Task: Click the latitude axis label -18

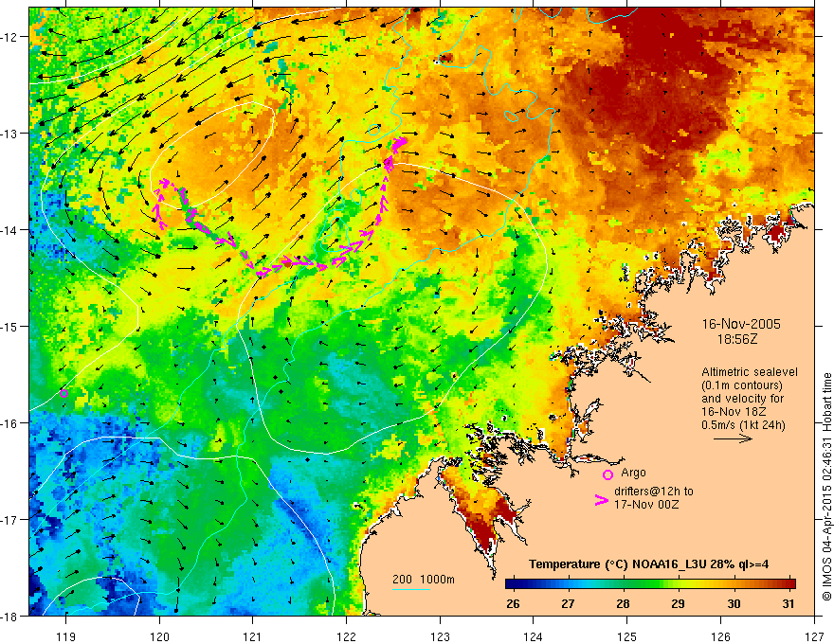Action: [x=9, y=616]
